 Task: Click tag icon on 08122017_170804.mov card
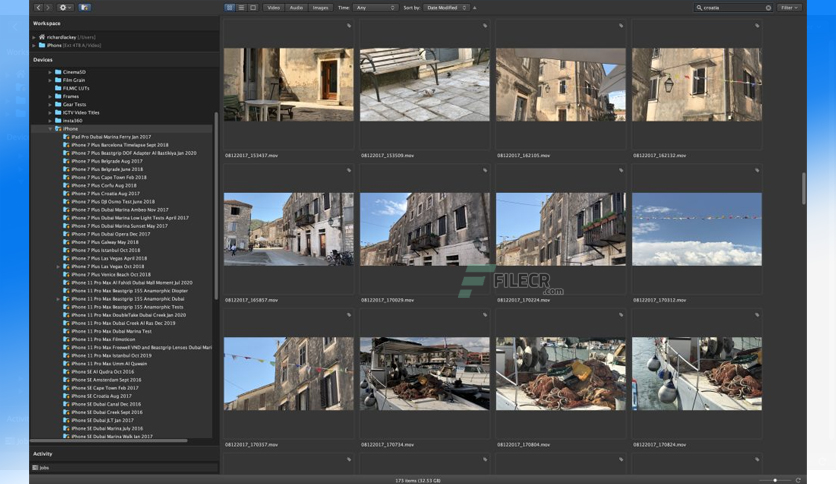click(621, 314)
